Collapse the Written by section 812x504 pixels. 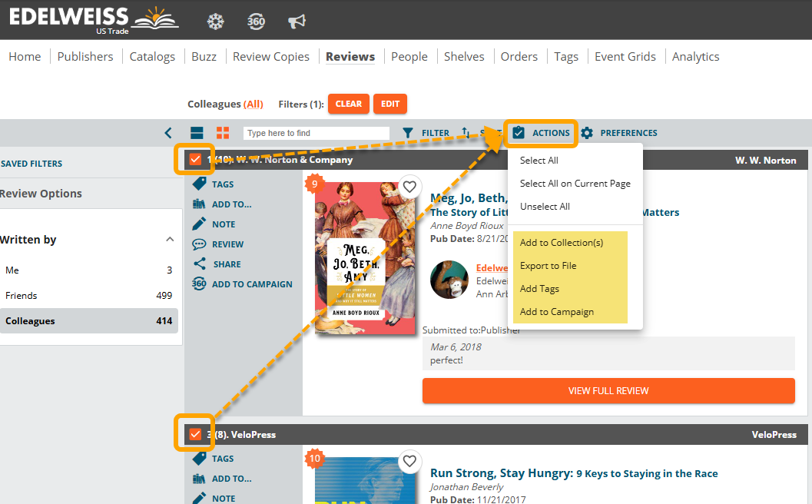(170, 239)
